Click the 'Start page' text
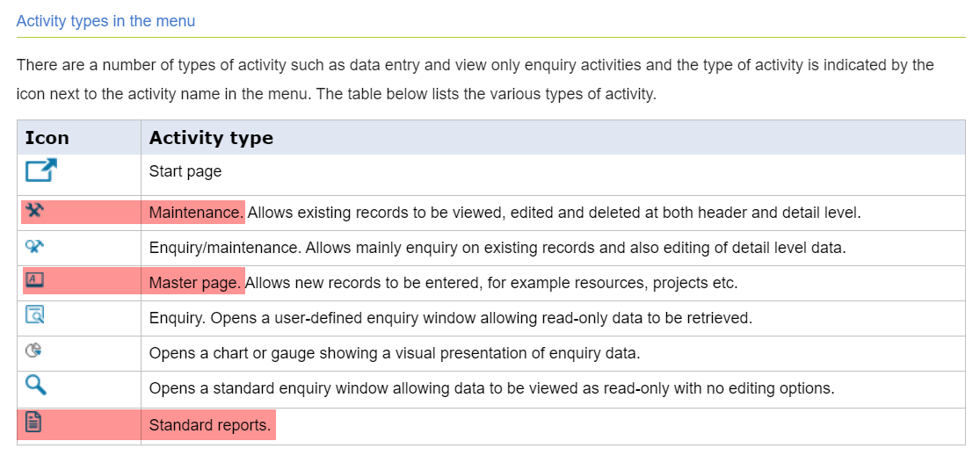The image size is (980, 463). (185, 171)
